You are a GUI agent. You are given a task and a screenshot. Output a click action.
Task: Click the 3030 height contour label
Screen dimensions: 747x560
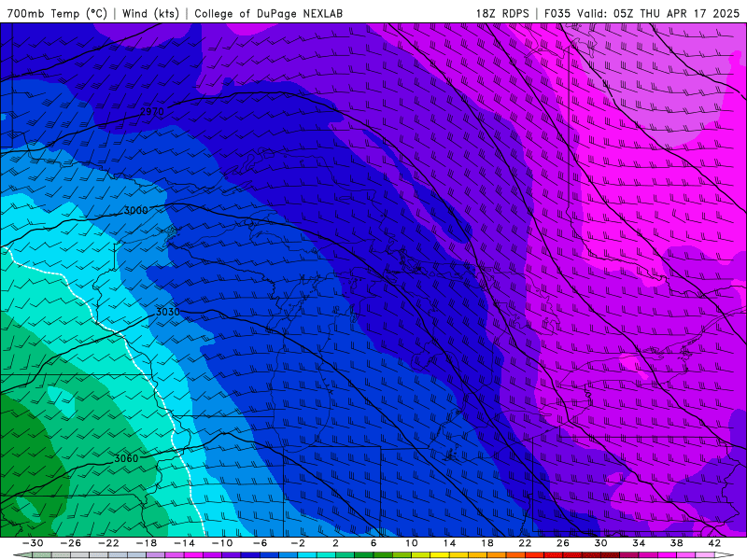(x=168, y=312)
